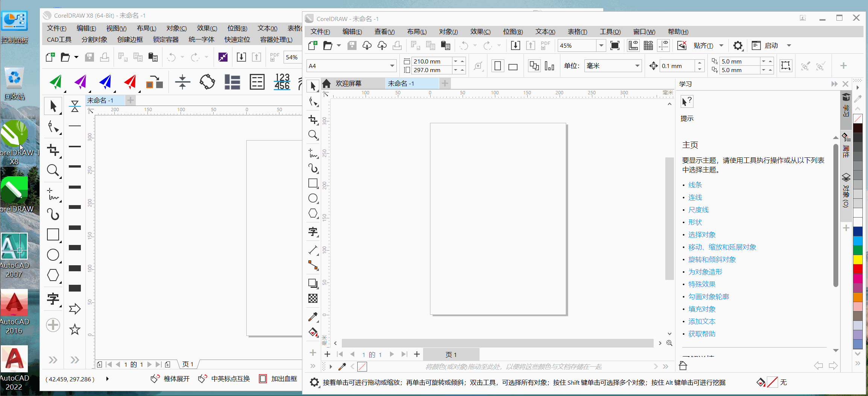This screenshot has width=868, height=396.
Task: Expand the learning docker collapse arrows
Action: click(x=834, y=84)
